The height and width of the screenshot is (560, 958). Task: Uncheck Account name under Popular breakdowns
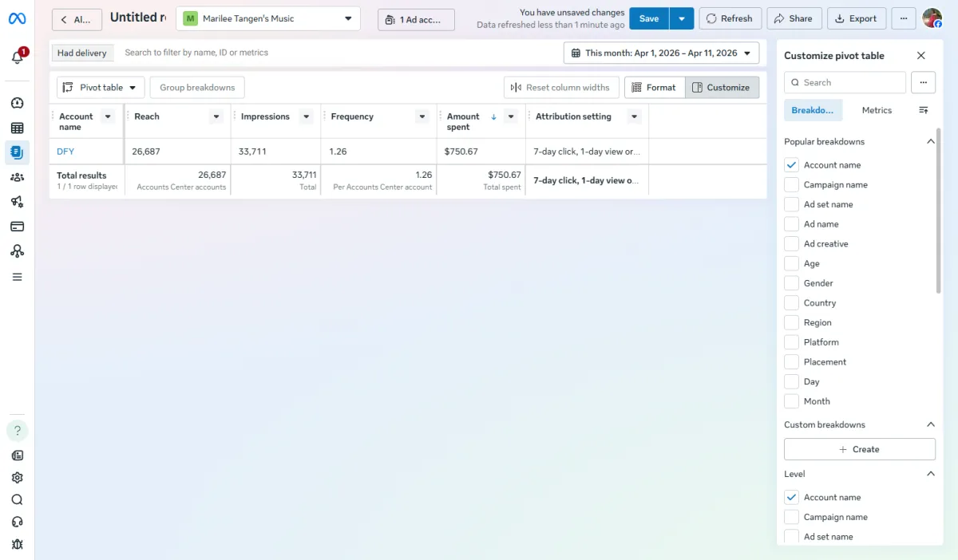(x=791, y=165)
